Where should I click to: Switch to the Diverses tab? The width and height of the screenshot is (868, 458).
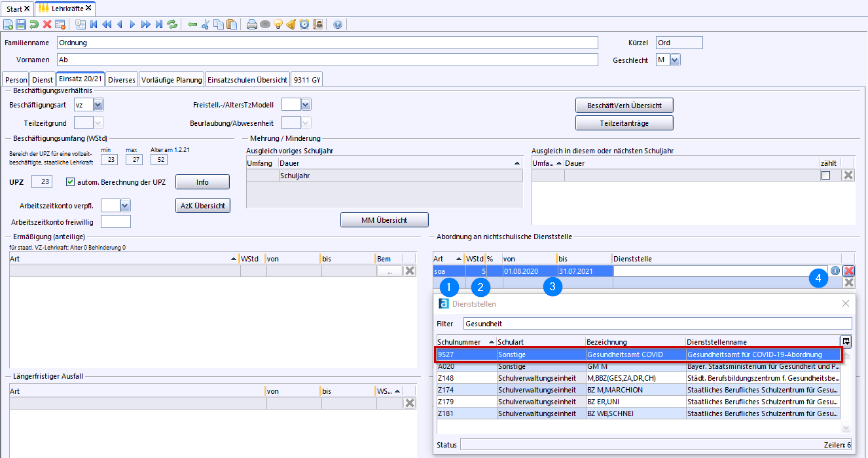click(x=122, y=80)
